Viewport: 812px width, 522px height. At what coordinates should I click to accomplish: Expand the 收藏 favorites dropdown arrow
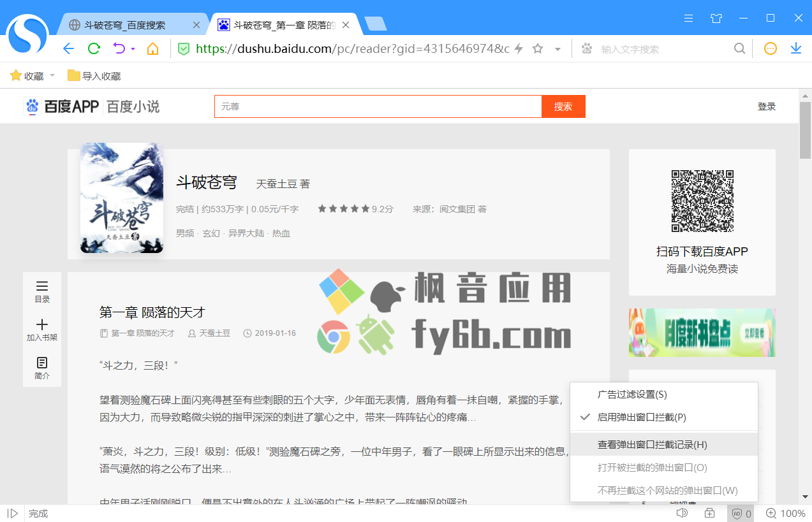click(x=52, y=76)
